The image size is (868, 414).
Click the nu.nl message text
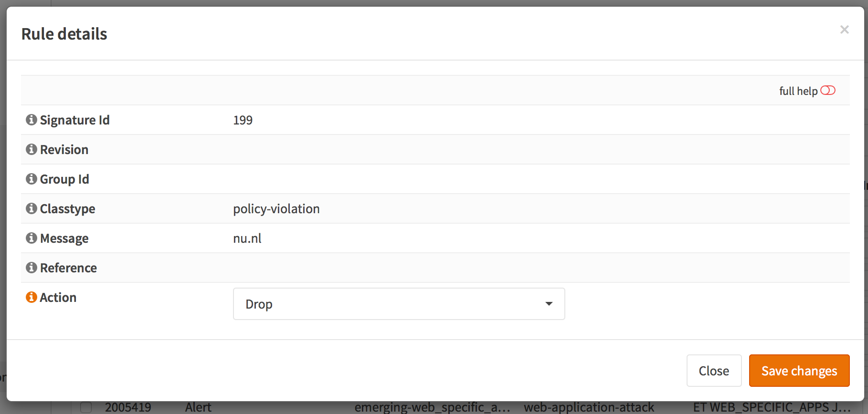point(247,238)
